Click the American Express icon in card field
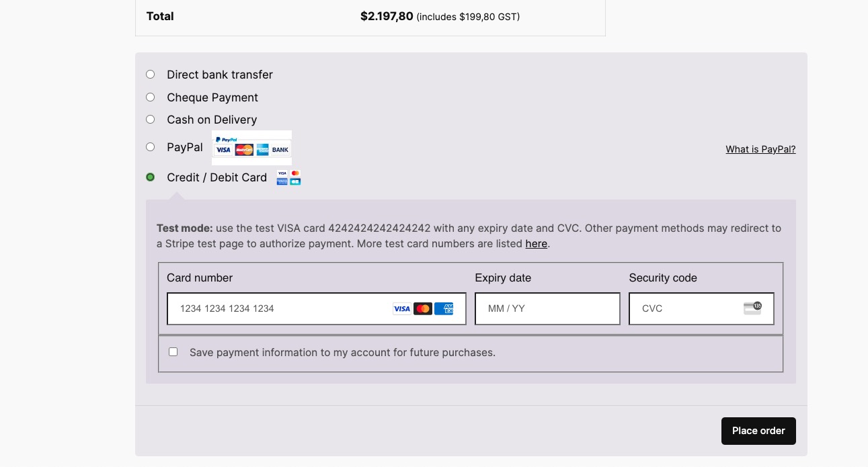The width and height of the screenshot is (868, 467). 444,309
